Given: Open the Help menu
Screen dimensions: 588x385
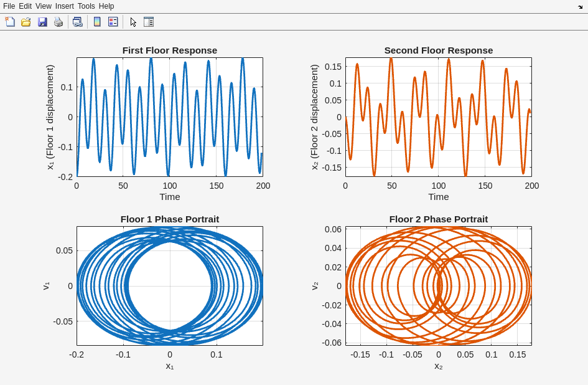Looking at the screenshot, I should tap(106, 6).
